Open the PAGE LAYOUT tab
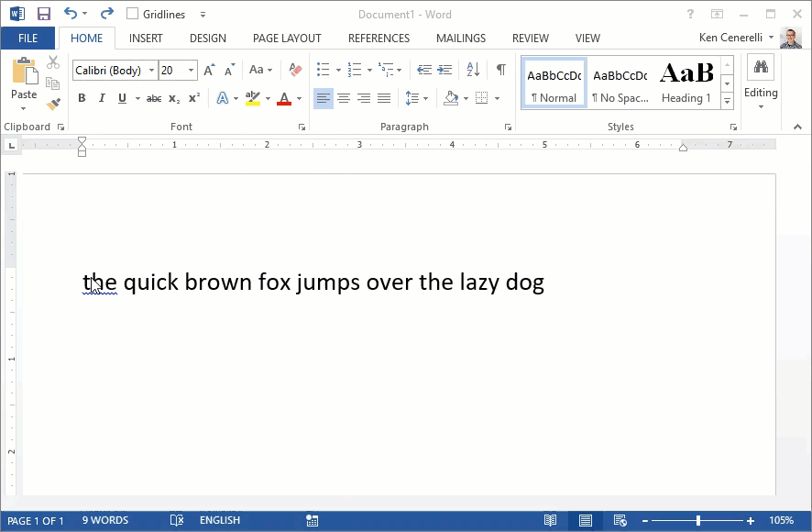Viewport: 812px width, 532px height. point(287,39)
